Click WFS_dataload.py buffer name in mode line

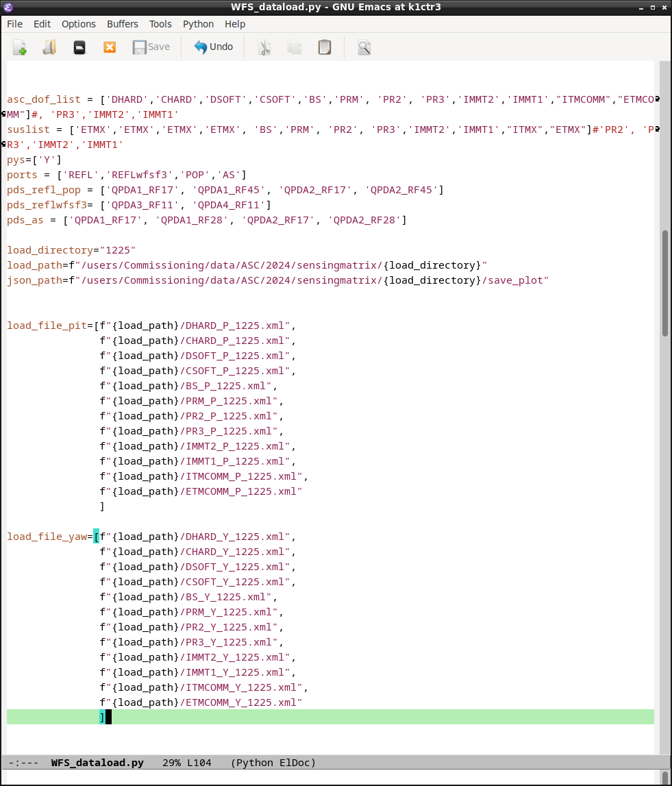click(x=97, y=763)
